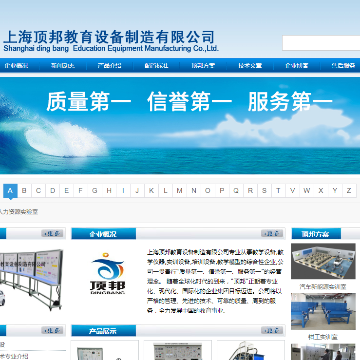Open the 企业概况 panel heading
This screenshot has height=360, width=360.
pos(103,234)
